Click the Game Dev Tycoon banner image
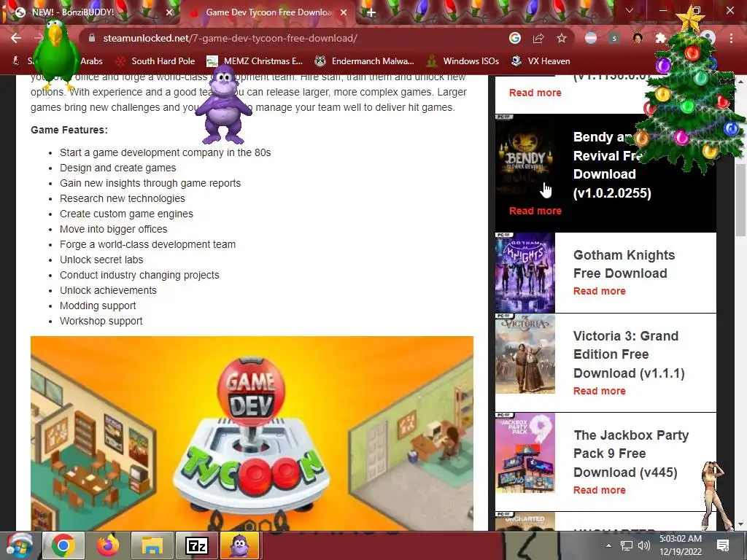747x560 pixels. click(252, 433)
